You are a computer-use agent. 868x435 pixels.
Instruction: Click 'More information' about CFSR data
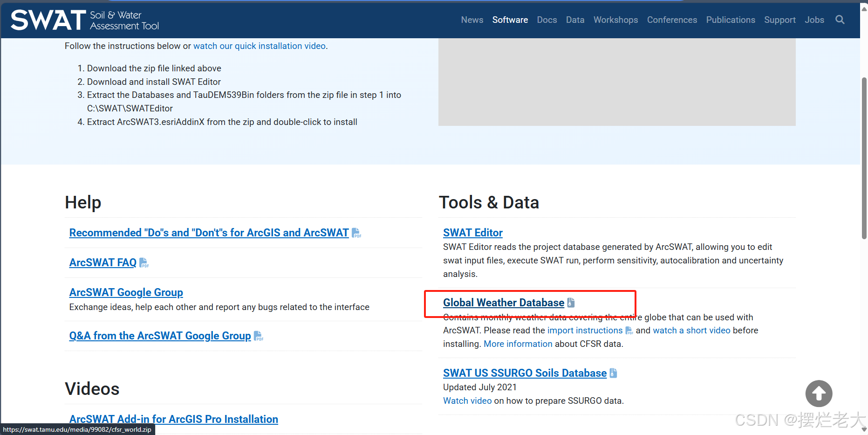click(x=518, y=344)
